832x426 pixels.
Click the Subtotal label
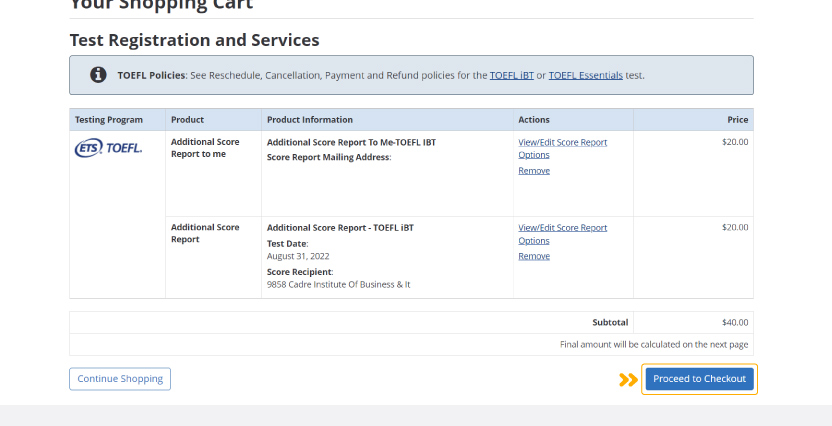610,323
